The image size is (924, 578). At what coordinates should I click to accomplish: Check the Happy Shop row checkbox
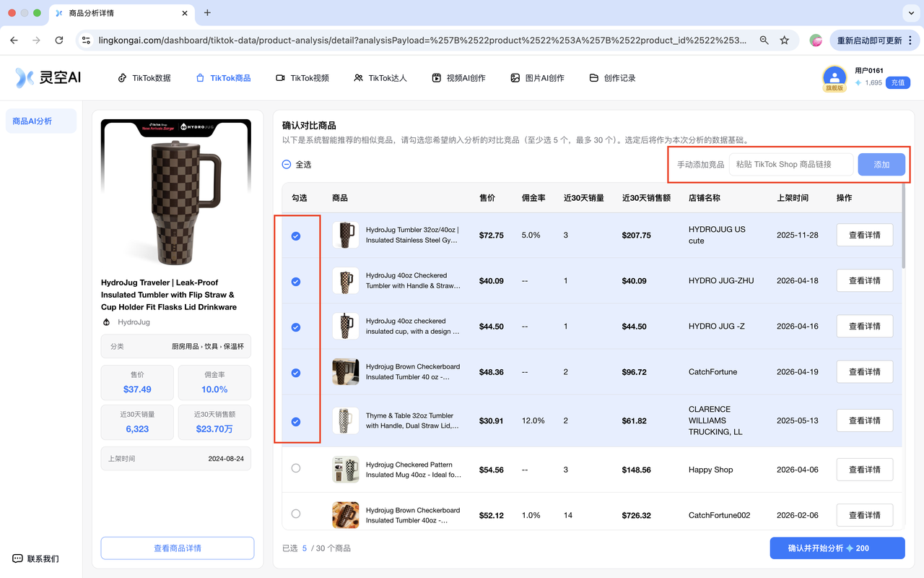295,468
